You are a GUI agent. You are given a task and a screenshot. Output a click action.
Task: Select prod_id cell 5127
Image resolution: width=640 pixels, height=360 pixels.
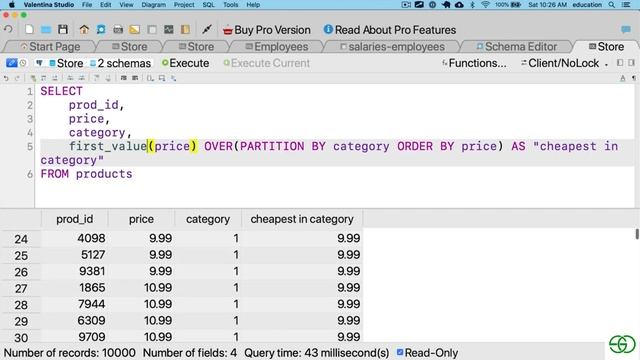tap(75, 255)
